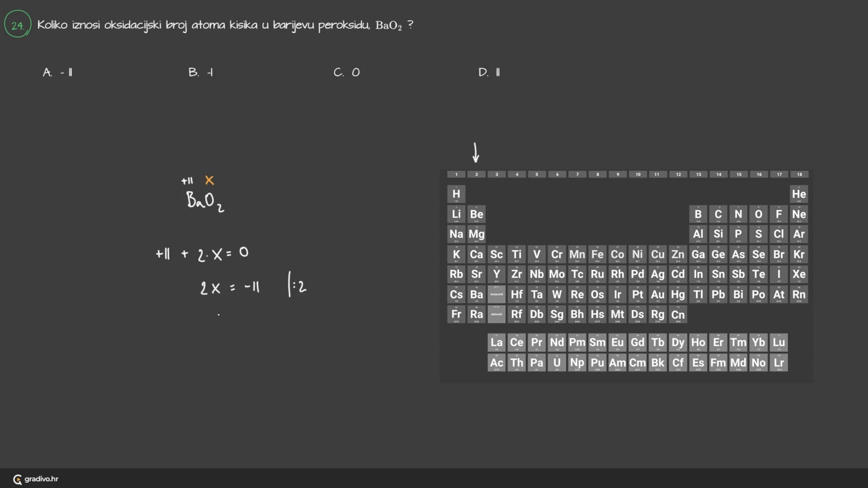Click the orange X oxidation label
This screenshot has height=488, width=868.
pyautogui.click(x=209, y=180)
